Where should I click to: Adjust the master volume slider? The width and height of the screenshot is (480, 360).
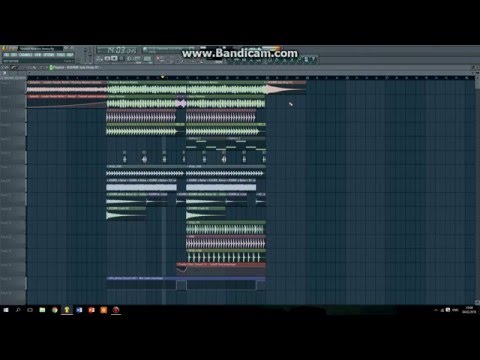coord(85,55)
